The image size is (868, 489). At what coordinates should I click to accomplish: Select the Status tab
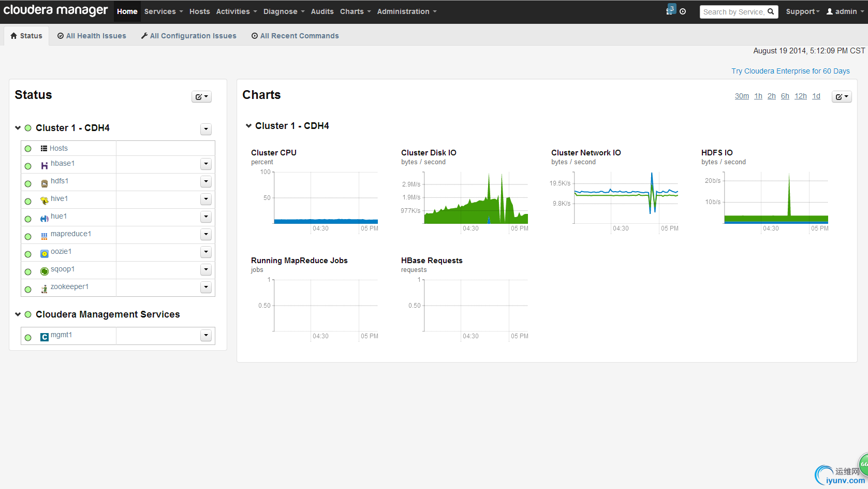[26, 36]
